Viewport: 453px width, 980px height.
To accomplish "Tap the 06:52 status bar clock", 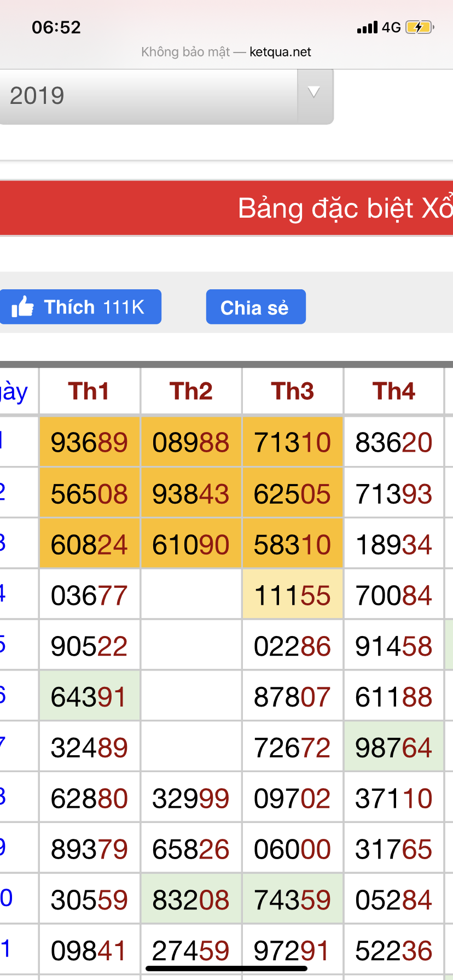I will tap(56, 27).
